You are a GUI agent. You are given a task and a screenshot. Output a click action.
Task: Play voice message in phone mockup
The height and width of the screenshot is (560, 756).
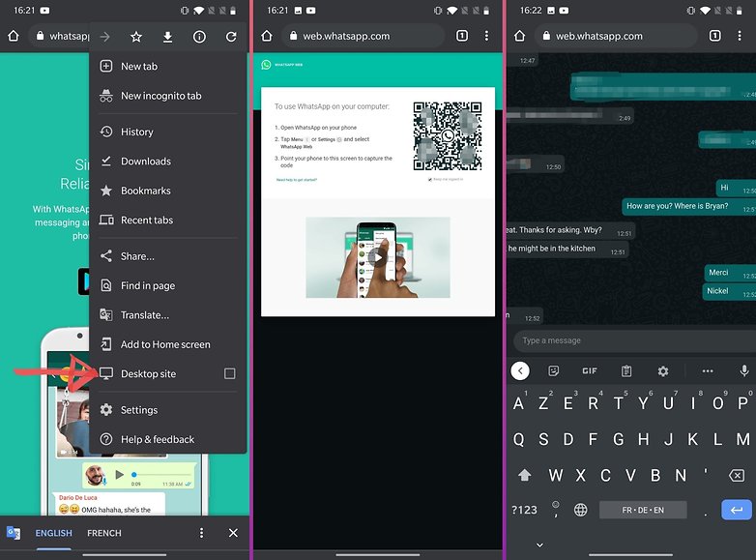click(x=120, y=475)
